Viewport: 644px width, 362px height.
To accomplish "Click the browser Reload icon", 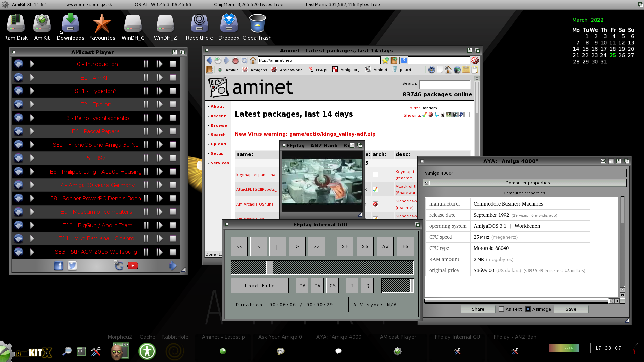I will pos(244,60).
